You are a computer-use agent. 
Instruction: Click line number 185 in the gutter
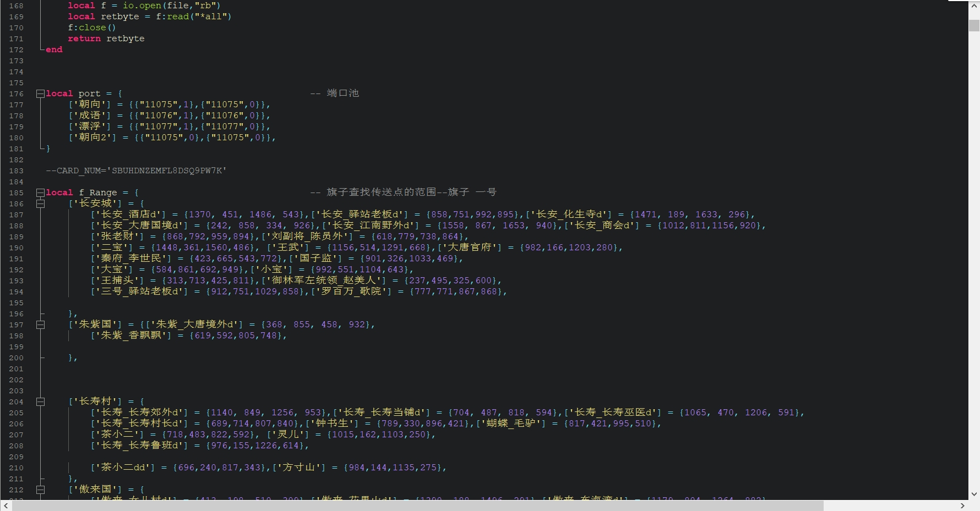[16, 193]
